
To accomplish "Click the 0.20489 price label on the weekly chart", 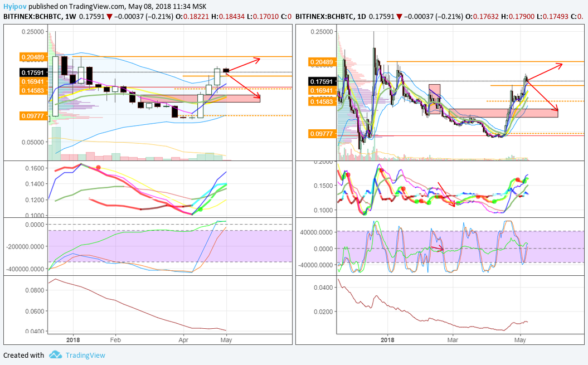I will pos(33,57).
